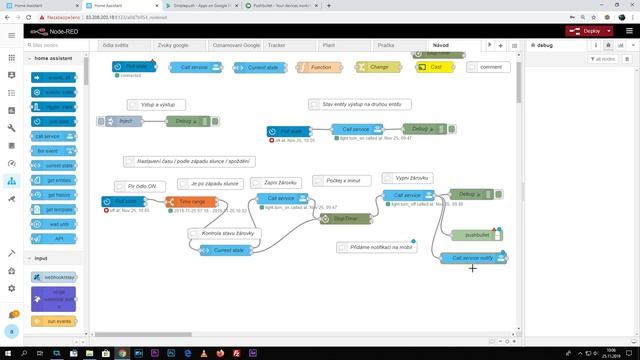The image size is (640, 360).
Task: Open the 'all nodes' debug filter
Action: [602, 59]
